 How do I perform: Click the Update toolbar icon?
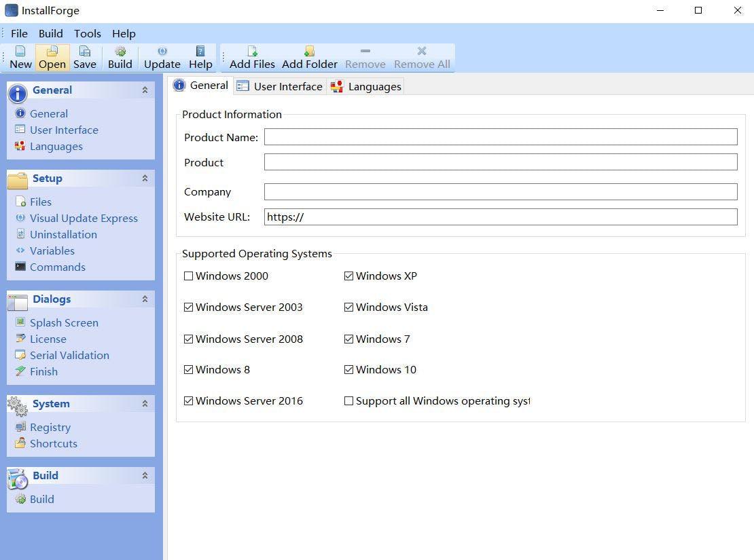(162, 58)
